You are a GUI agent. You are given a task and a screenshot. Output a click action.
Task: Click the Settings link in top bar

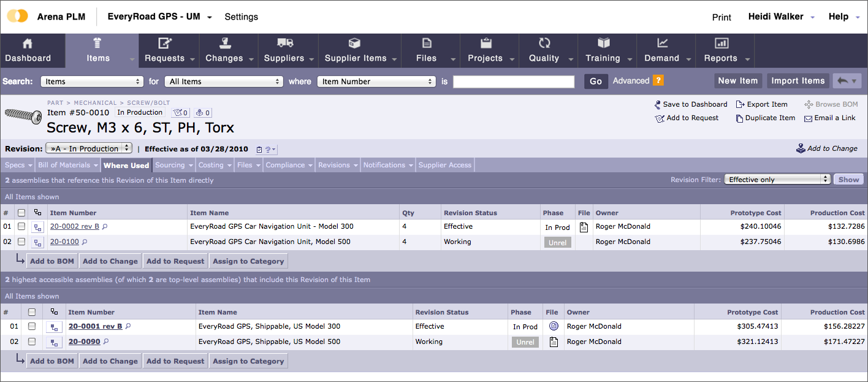[x=242, y=17]
